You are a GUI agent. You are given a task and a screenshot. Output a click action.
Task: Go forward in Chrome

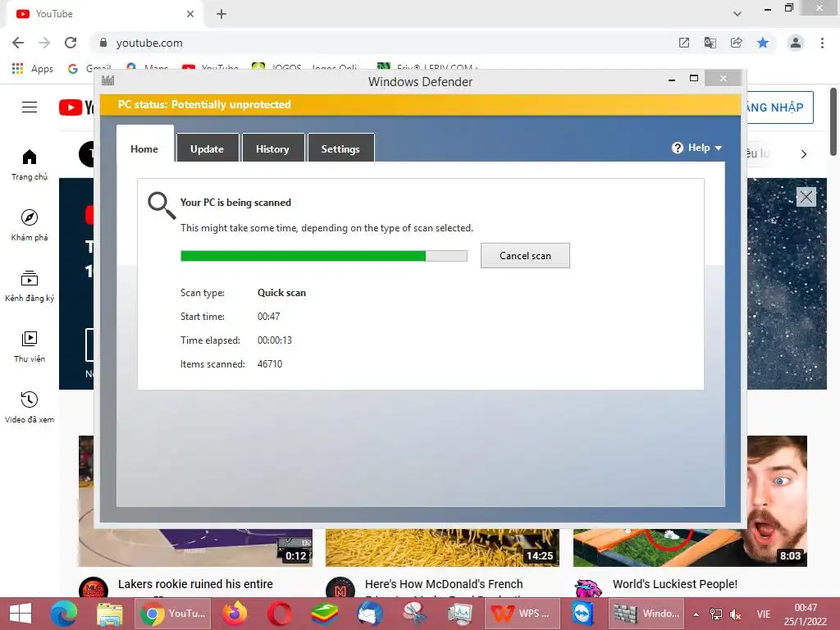pos(44,43)
